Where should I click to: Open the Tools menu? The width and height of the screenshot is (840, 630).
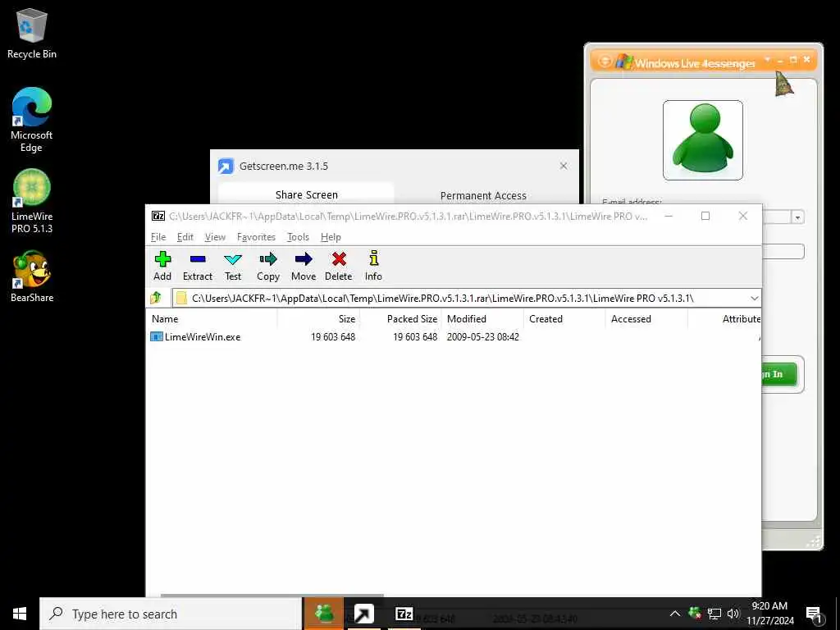(298, 237)
